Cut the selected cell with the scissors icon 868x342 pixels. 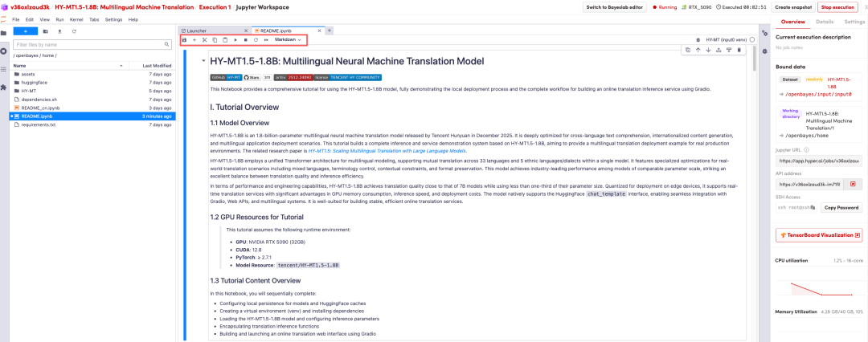click(x=204, y=39)
